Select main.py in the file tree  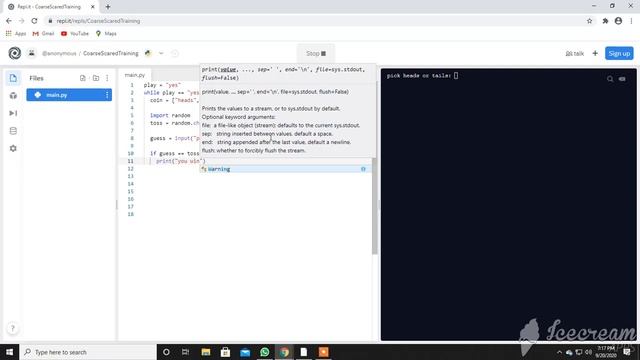[x=69, y=95]
